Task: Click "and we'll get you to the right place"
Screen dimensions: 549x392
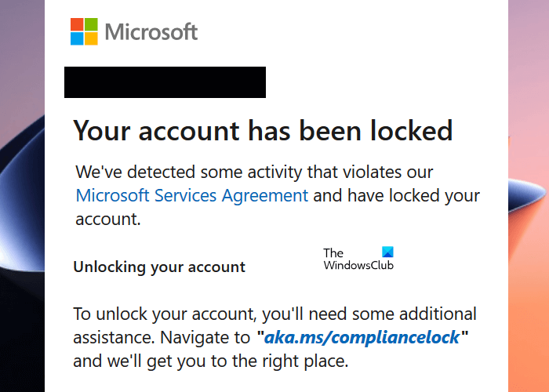Action: click(210, 362)
